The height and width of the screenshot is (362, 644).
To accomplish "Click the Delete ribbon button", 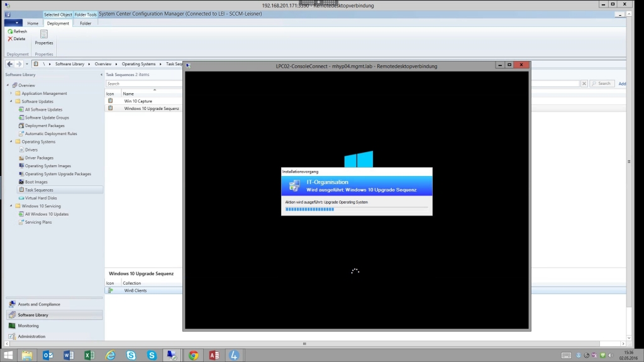I will [16, 38].
